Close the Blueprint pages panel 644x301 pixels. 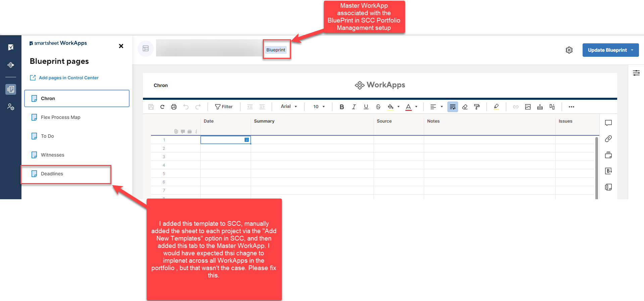(121, 46)
